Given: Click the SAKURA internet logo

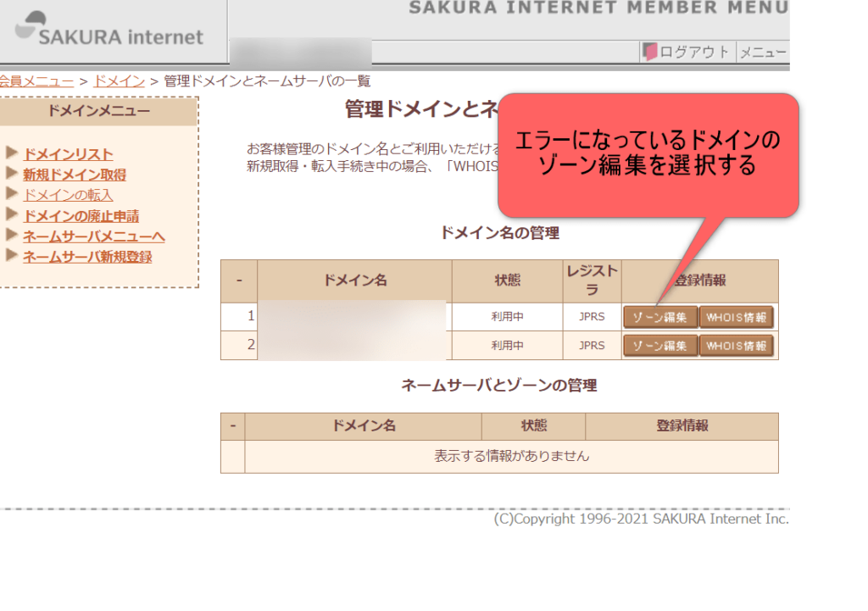Looking at the screenshot, I should [x=109, y=30].
